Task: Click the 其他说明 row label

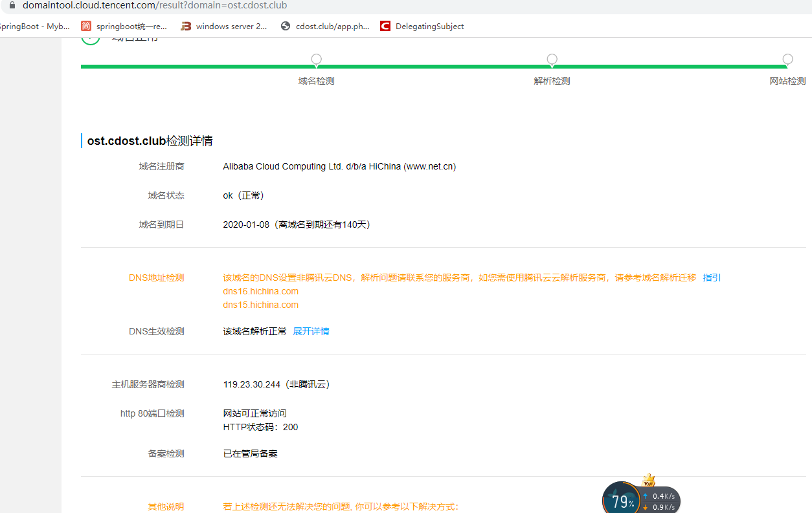Action: click(x=166, y=507)
